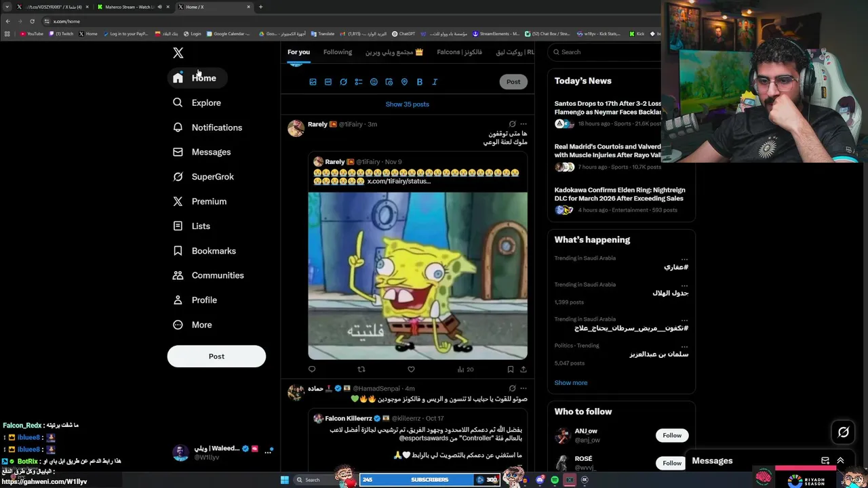Click the gray Post button in composer
Viewport: 868px width, 488px height.
tap(513, 82)
